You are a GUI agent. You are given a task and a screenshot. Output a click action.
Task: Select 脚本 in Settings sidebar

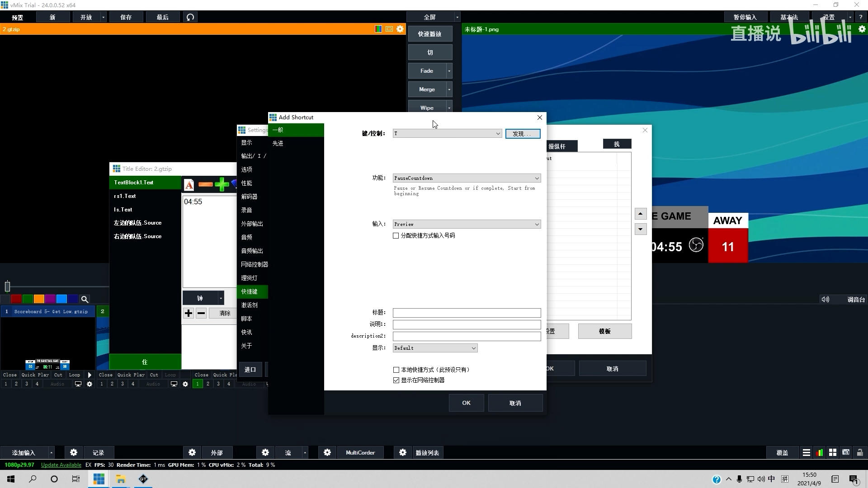pos(246,319)
